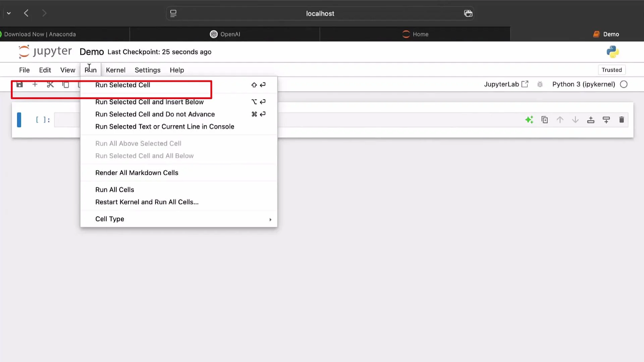This screenshot has height=362, width=644.
Task: Choose Run Selected Cell and Insert Below
Action: [179, 102]
